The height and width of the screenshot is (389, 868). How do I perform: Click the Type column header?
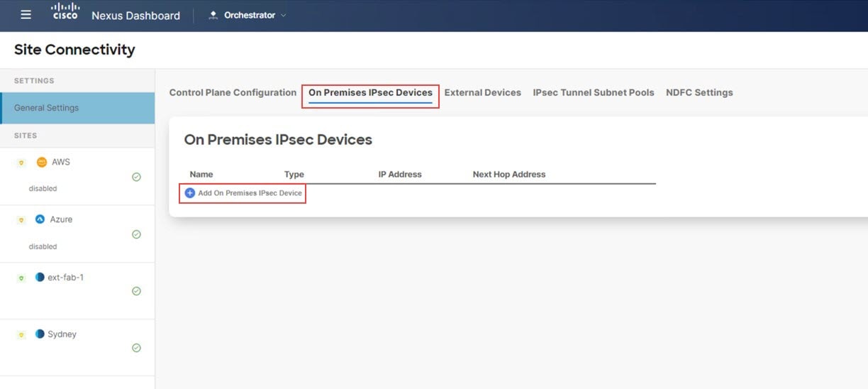tap(294, 174)
